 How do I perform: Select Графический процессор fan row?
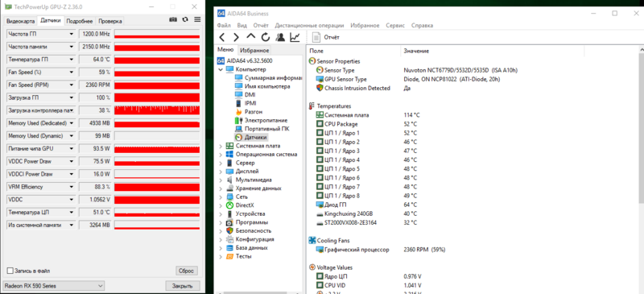[x=381, y=250]
